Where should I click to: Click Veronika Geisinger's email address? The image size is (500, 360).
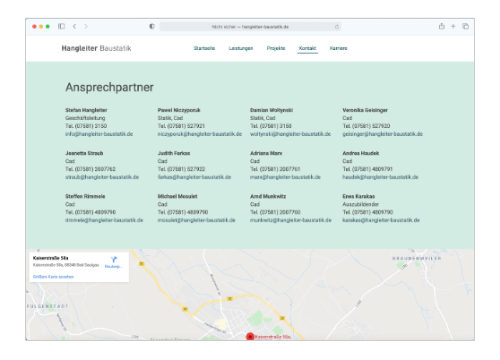[382, 134]
